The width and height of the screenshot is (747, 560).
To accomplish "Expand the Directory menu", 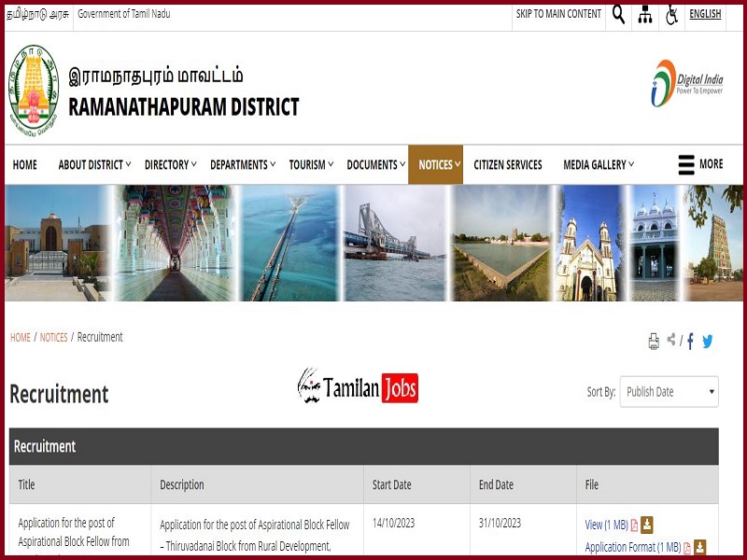I will 171,165.
